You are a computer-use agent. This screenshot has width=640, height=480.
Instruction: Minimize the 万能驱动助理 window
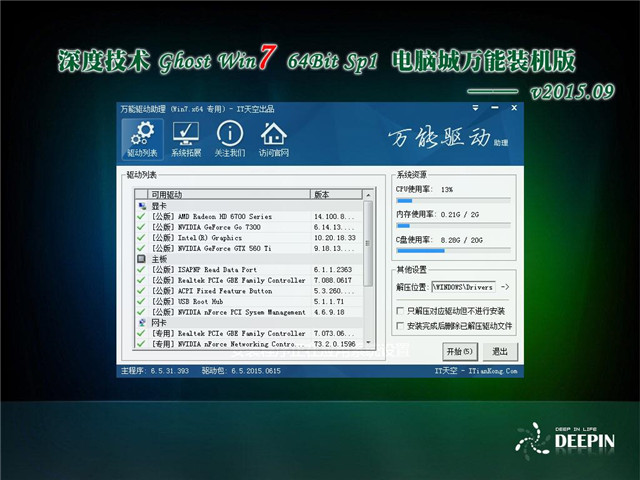pyautogui.click(x=495, y=108)
